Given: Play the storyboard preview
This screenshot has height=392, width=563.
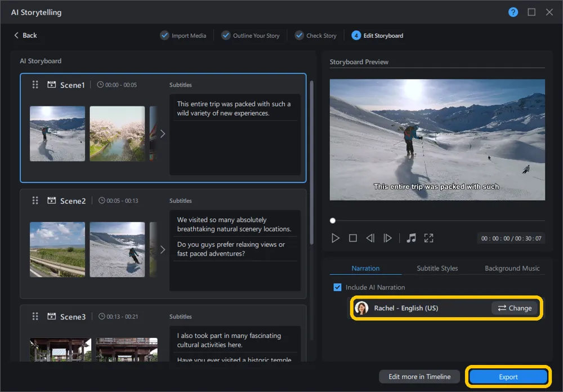Looking at the screenshot, I should [336, 238].
